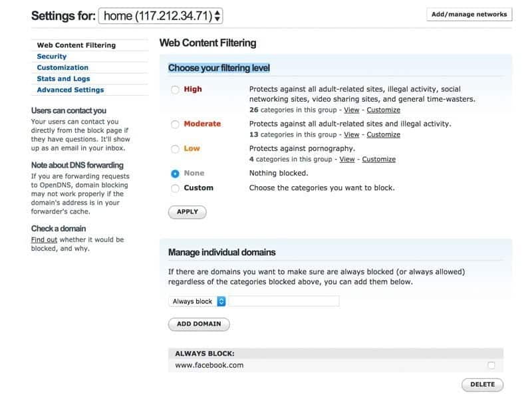Image resolution: width=532 pixels, height=399 pixels.
Task: Expand the Always block dropdown
Action: tap(197, 301)
